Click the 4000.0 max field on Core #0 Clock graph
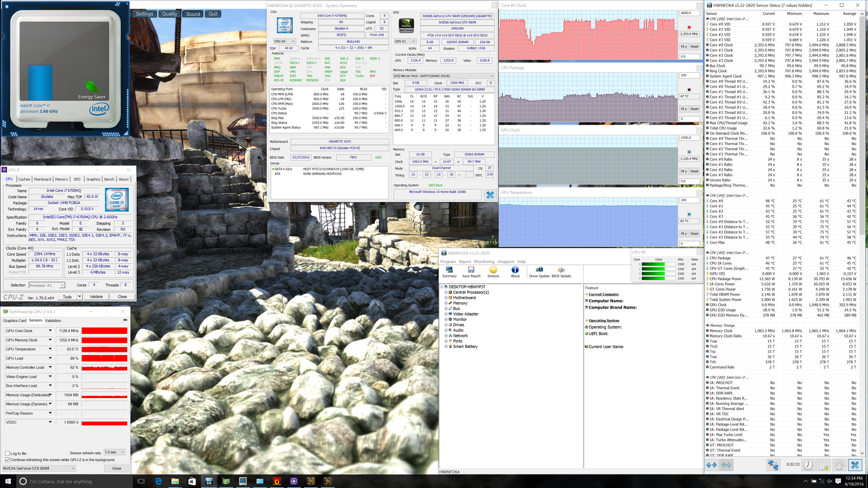 tap(689, 13)
